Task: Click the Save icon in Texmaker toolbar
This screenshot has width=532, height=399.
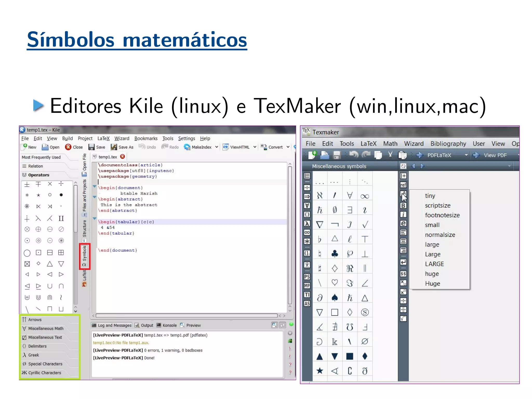Action: click(x=337, y=155)
